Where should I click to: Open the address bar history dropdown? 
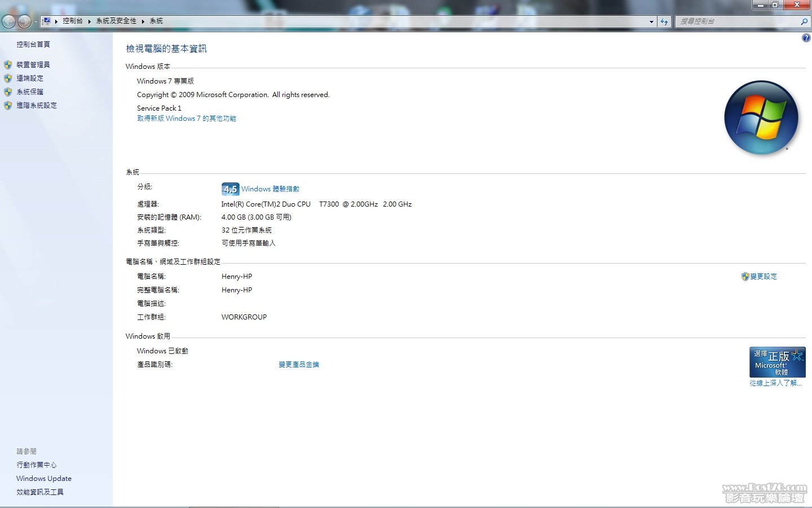coord(651,21)
